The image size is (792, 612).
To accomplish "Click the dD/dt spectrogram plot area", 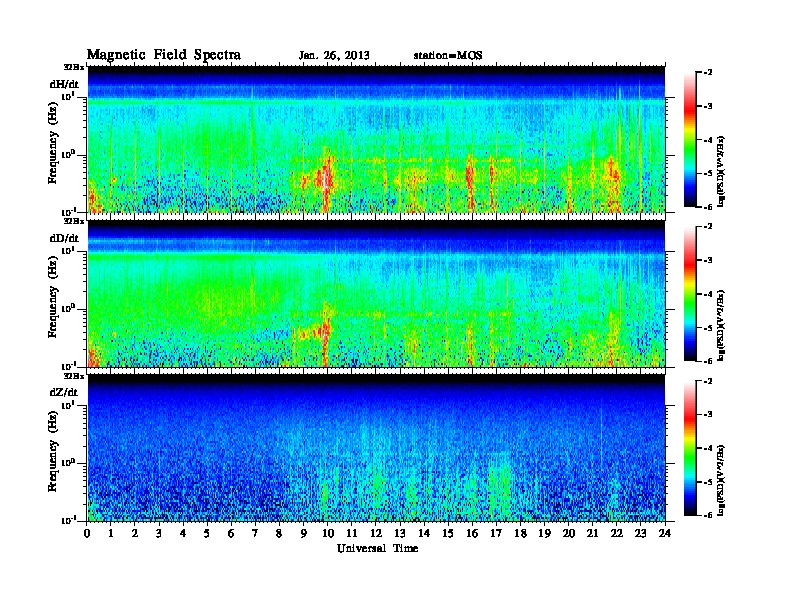I will [376, 294].
